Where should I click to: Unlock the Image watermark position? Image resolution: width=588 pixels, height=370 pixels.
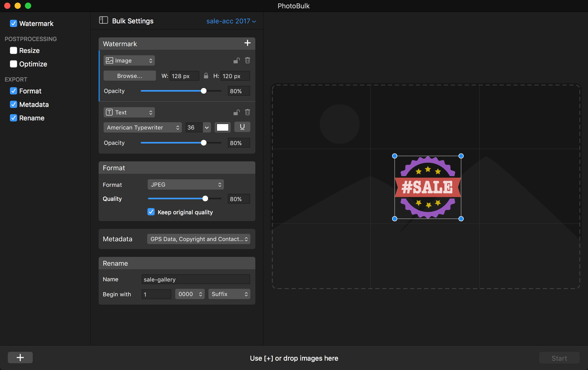point(236,60)
